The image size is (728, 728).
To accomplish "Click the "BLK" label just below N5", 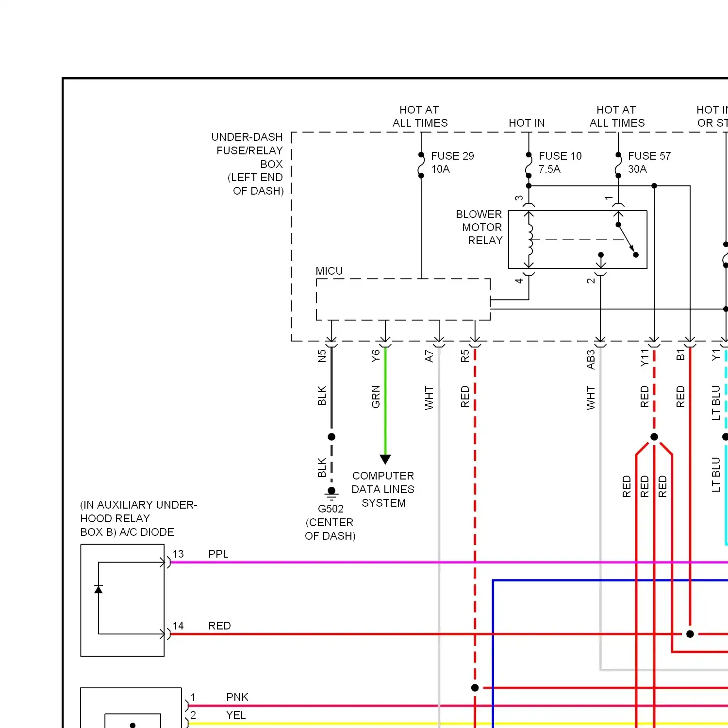I will point(322,396).
